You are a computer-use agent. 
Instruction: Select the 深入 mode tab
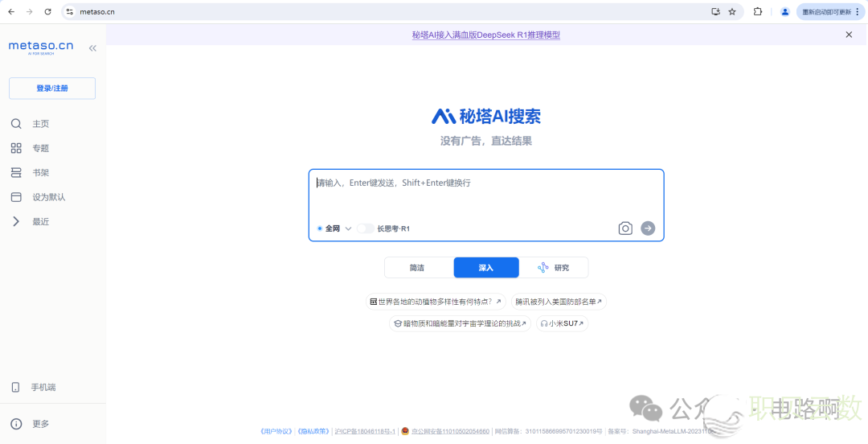click(x=486, y=268)
